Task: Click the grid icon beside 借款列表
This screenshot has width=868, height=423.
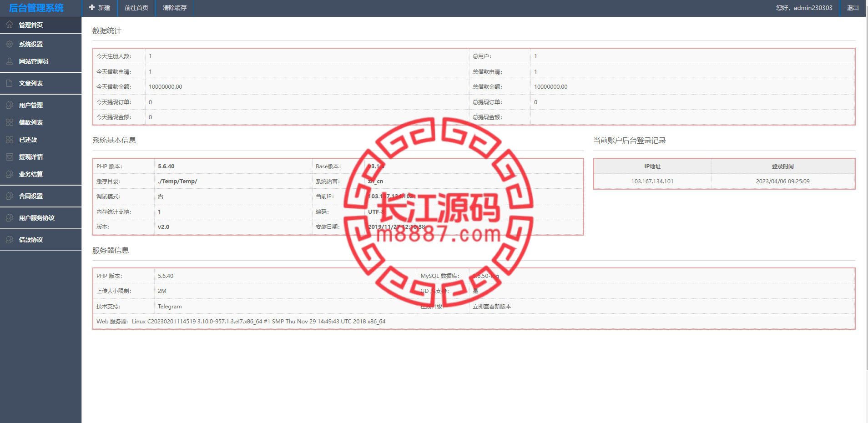Action: pos(10,122)
